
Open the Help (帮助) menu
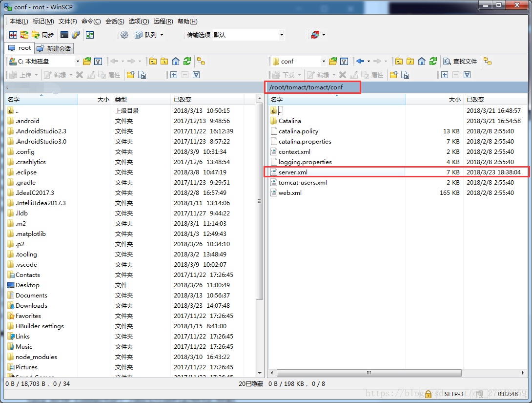pos(187,21)
